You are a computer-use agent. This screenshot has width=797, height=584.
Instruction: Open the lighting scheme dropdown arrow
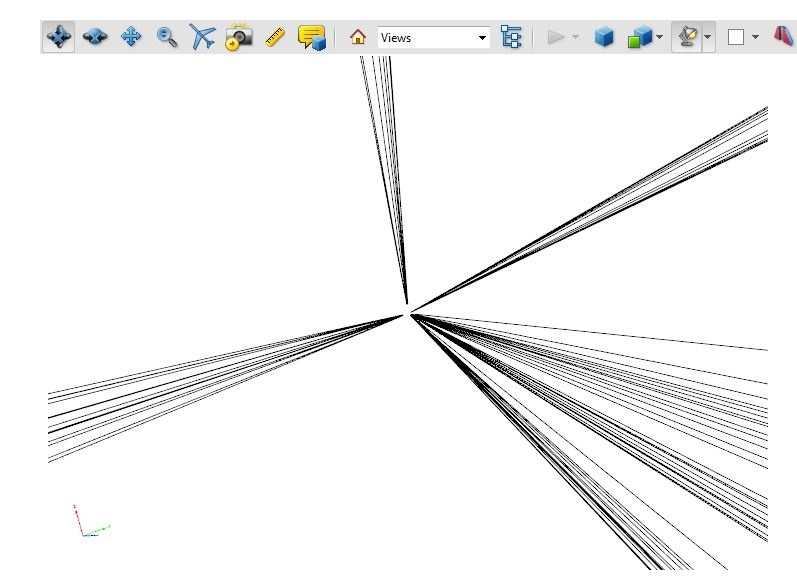tap(708, 37)
